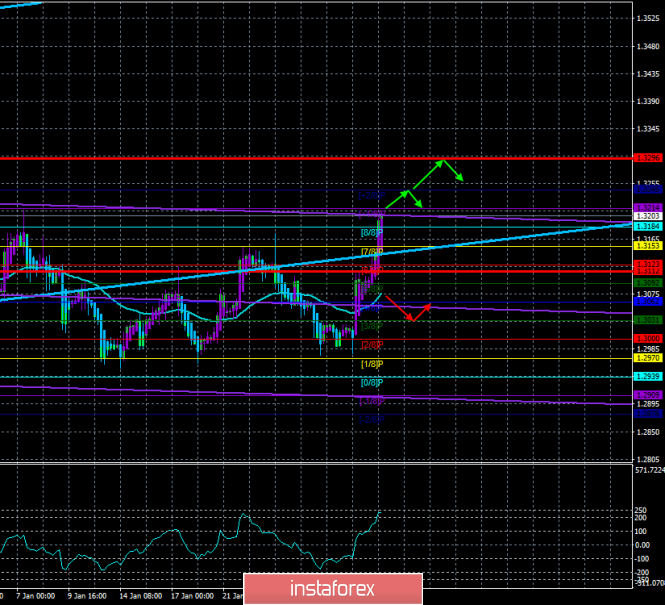This screenshot has height=605, width=665.
Task: Select the [0/8]P Murray level label
Action: pyautogui.click(x=372, y=382)
